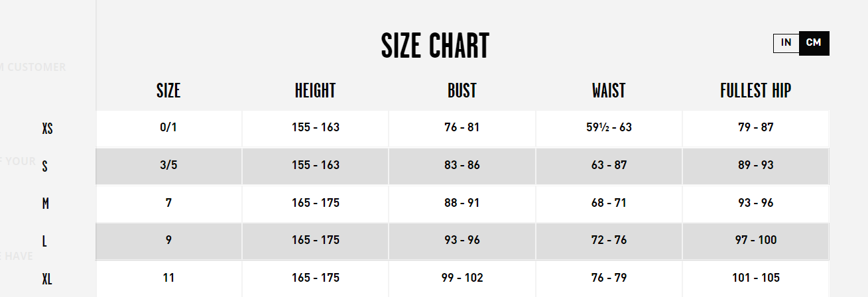This screenshot has height=297, width=868.
Task: Click the 0/1 size cell
Action: click(168, 127)
